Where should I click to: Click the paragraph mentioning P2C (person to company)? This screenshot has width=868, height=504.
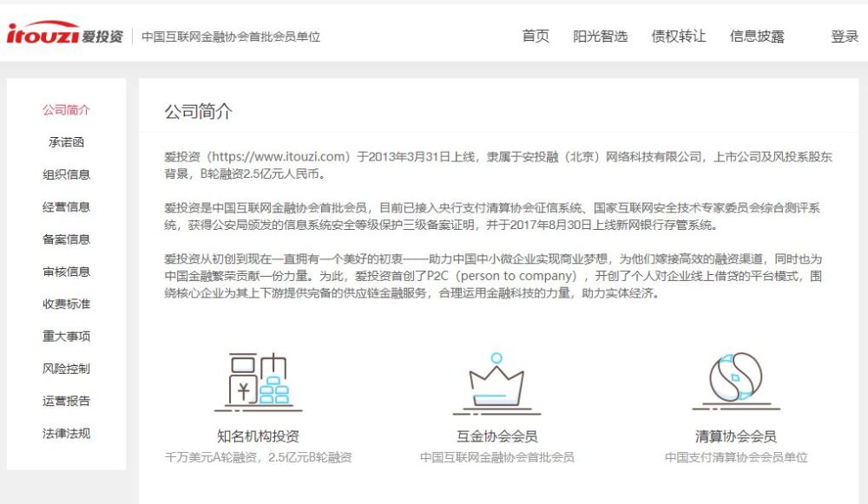pyautogui.click(x=493, y=276)
